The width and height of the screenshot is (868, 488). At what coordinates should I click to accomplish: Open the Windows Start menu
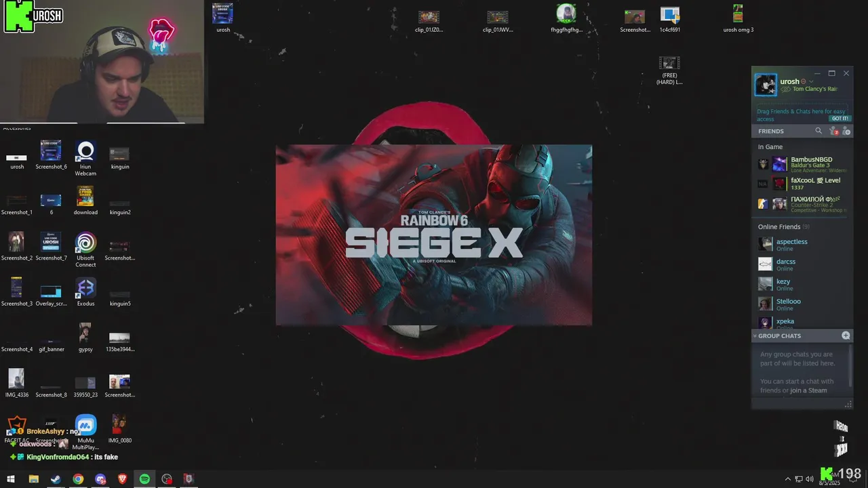(x=11, y=479)
